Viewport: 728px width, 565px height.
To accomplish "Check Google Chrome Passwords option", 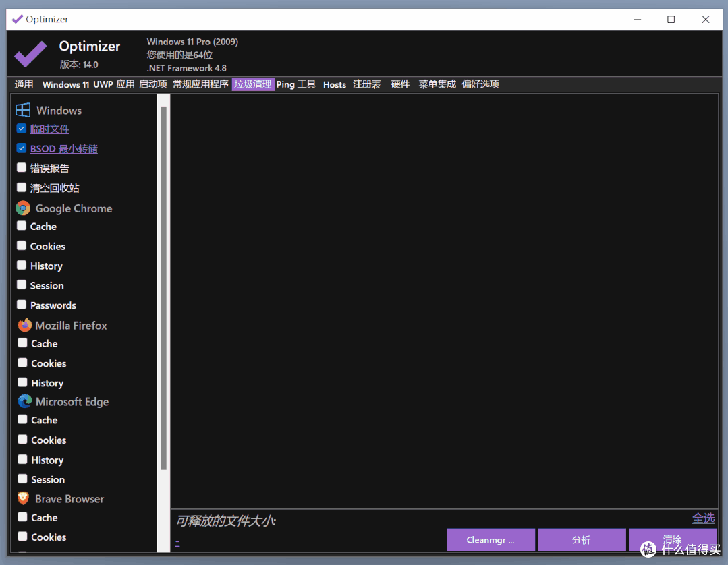I will (x=22, y=304).
